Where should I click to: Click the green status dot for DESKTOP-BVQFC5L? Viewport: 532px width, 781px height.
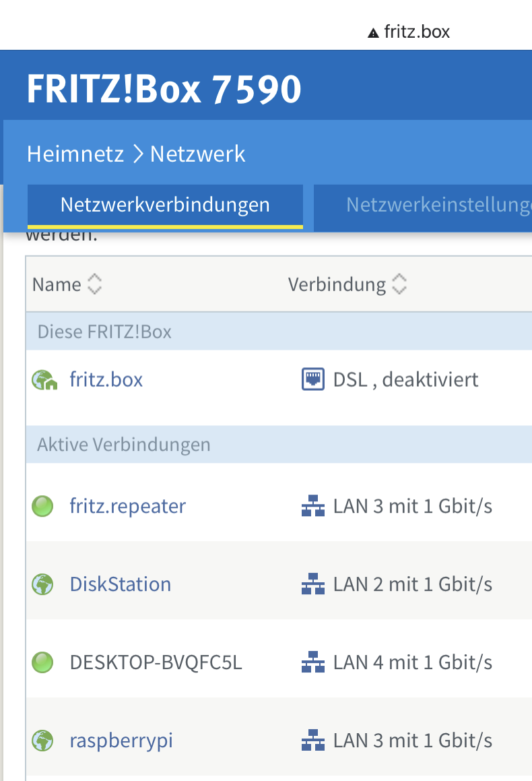[x=42, y=662]
